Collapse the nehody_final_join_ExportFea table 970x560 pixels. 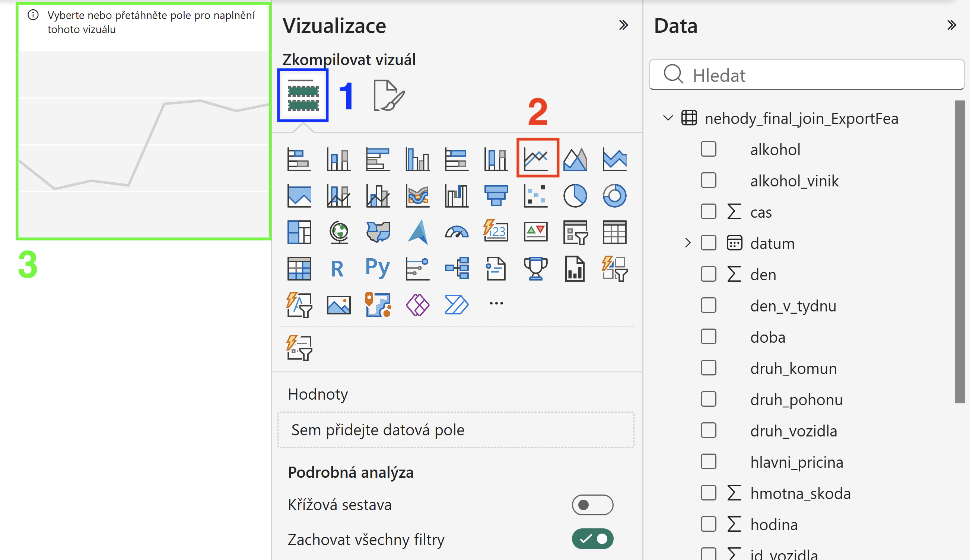[x=668, y=118]
